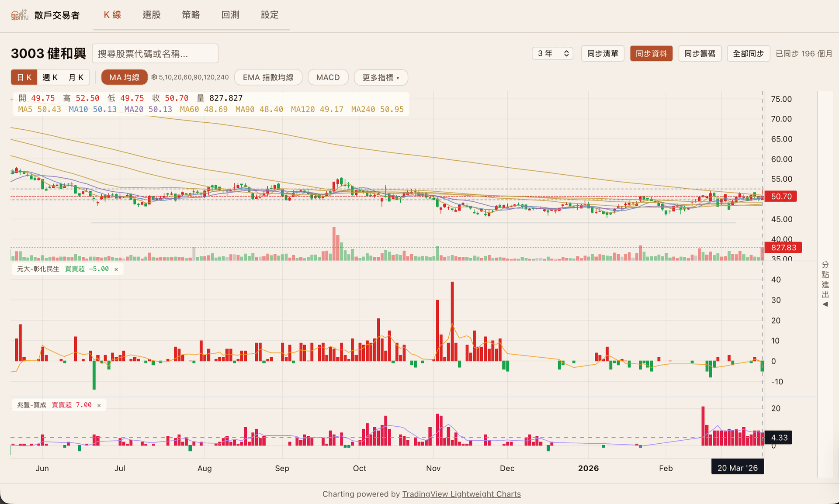Image resolution: width=839 pixels, height=504 pixels.
Task: Click the 全部同步 button
Action: click(748, 53)
